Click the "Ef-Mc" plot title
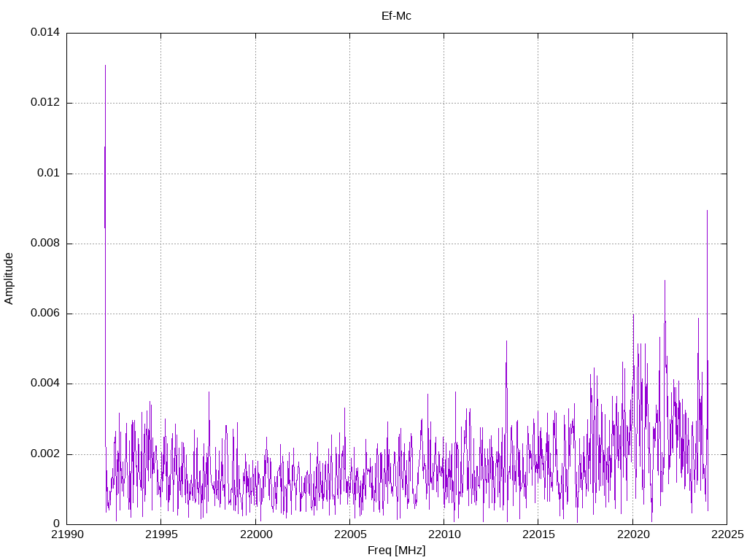The height and width of the screenshot is (560, 747). (396, 16)
